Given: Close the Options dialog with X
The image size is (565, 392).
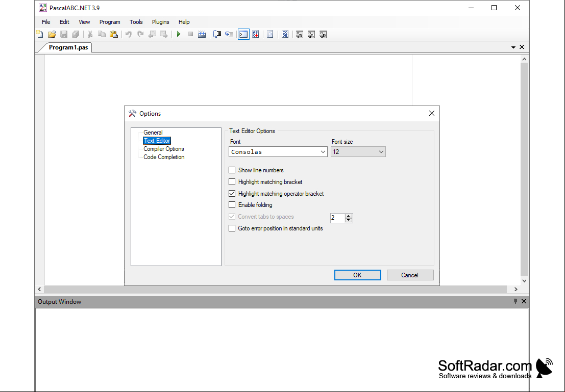Looking at the screenshot, I should click(432, 113).
